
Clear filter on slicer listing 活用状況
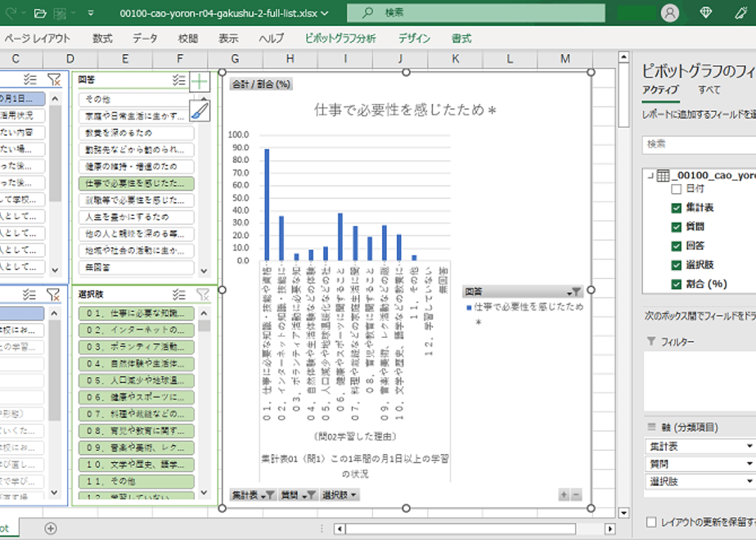click(x=54, y=79)
